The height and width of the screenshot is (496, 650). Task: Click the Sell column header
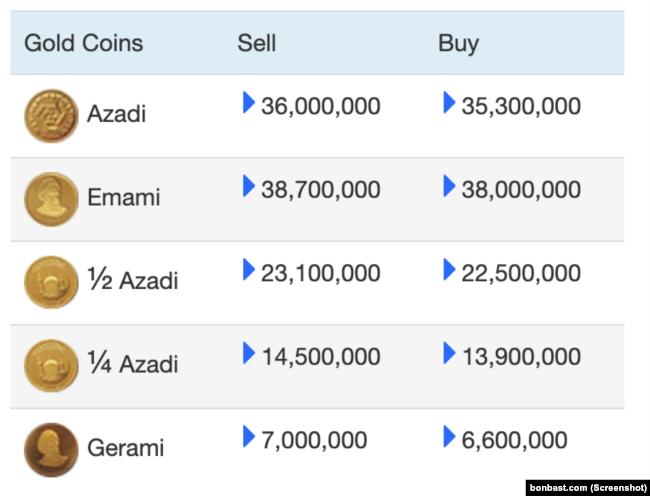tap(257, 43)
